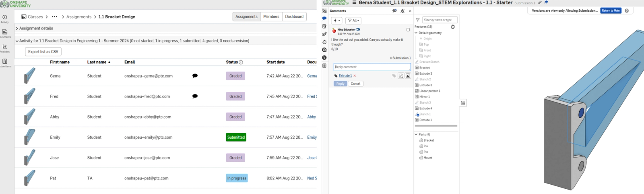644x194 pixels.
Task: Open the version marker dropdown in Comments
Action: [336, 21]
